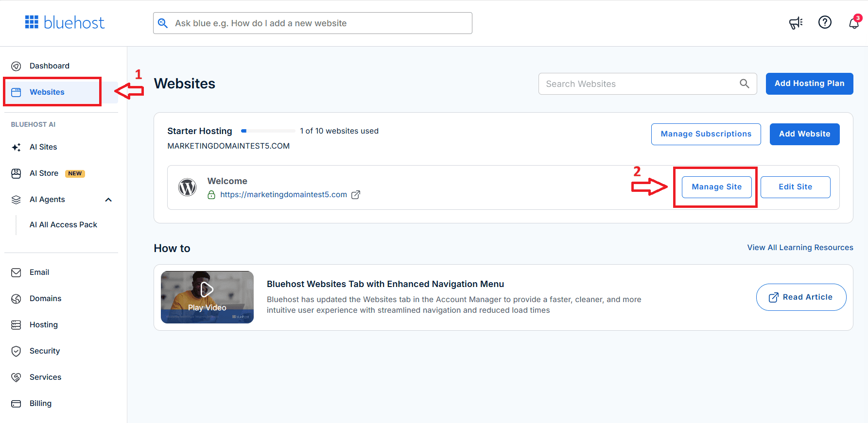Click the Billing card icon
Screen dimensions: 868x423
(x=16, y=404)
